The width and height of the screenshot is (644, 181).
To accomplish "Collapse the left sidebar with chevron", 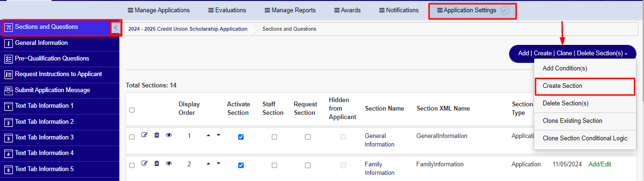I will coord(116,27).
